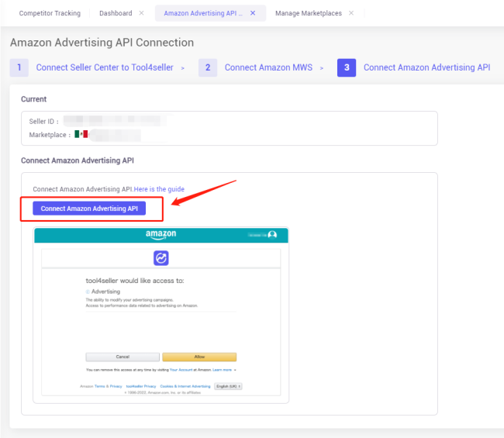Switch to the Manage Marketplaces tab
Screen dimensions: 504x438
point(309,13)
